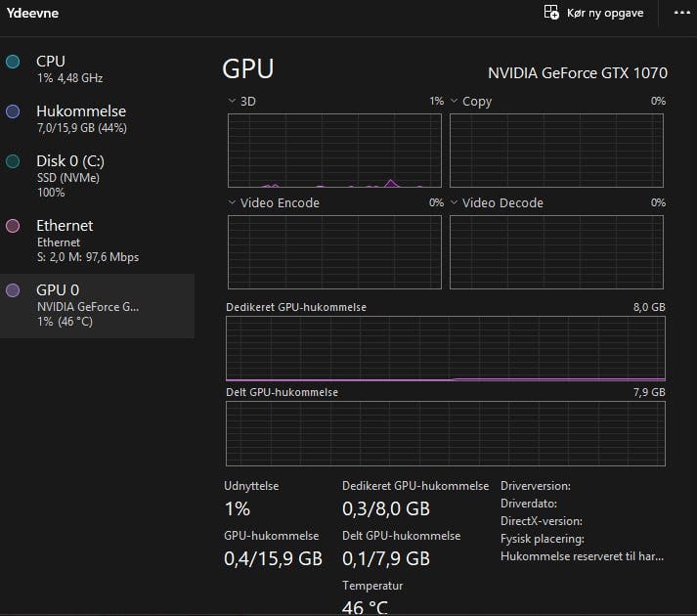
Task: Select Hukommelse in the performance sidebar
Action: click(x=97, y=118)
